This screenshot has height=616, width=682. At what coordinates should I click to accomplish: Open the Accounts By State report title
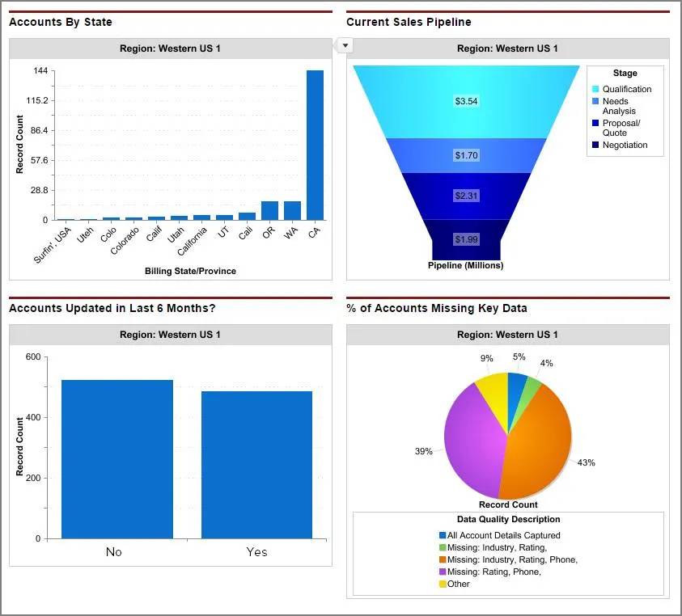[61, 22]
